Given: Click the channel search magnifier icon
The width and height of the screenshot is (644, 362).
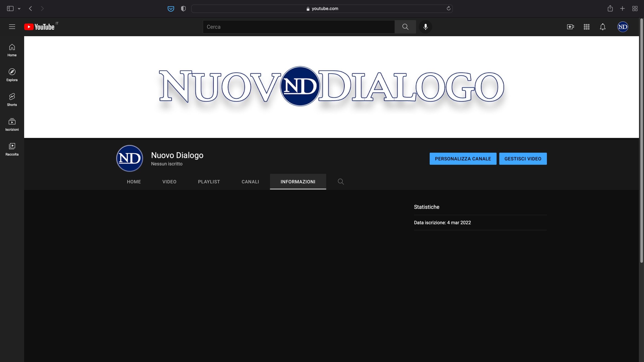Looking at the screenshot, I should click(x=341, y=182).
